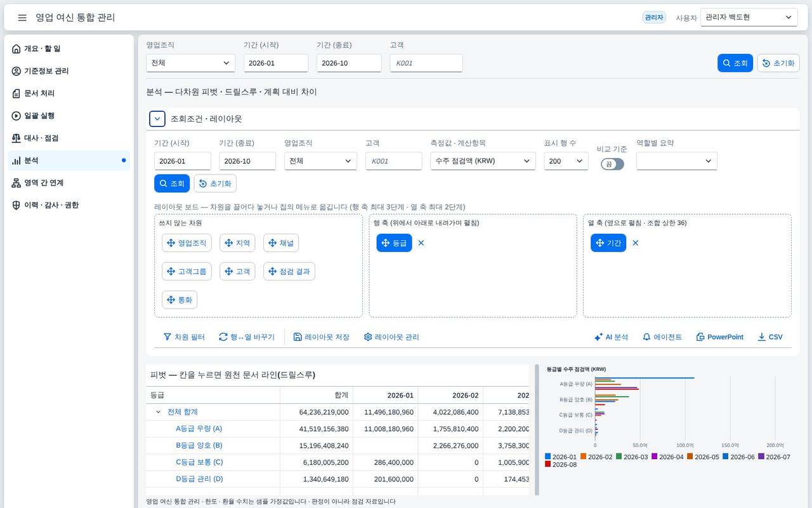The width and height of the screenshot is (812, 508).
Task: Select the 점검 결과 dimension chip
Action: (289, 271)
